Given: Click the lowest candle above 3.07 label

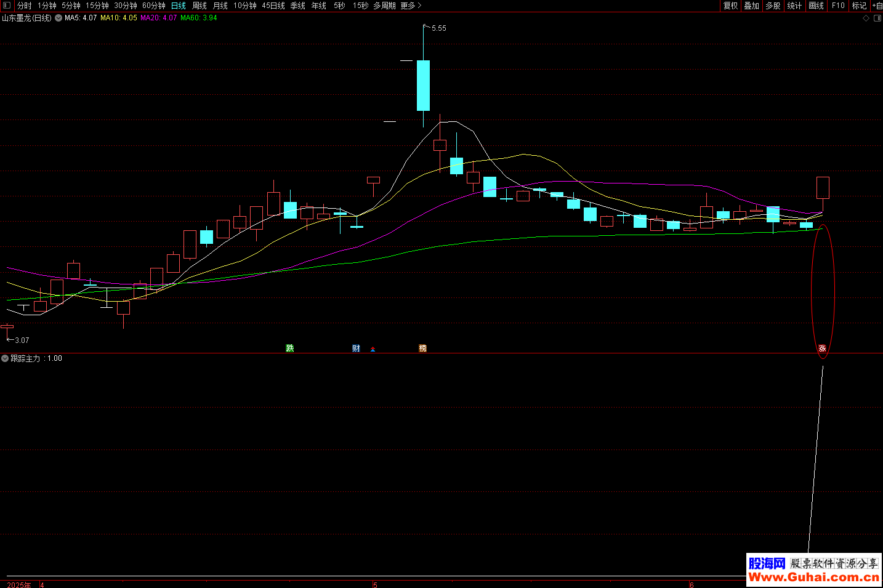Looking at the screenshot, I should (7, 326).
